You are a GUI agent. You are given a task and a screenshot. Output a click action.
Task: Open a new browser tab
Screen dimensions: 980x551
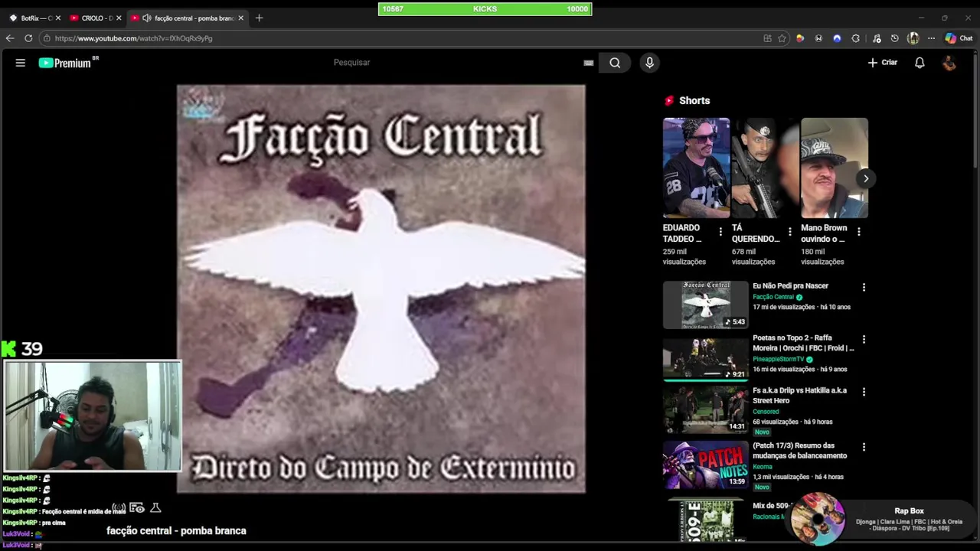point(259,18)
